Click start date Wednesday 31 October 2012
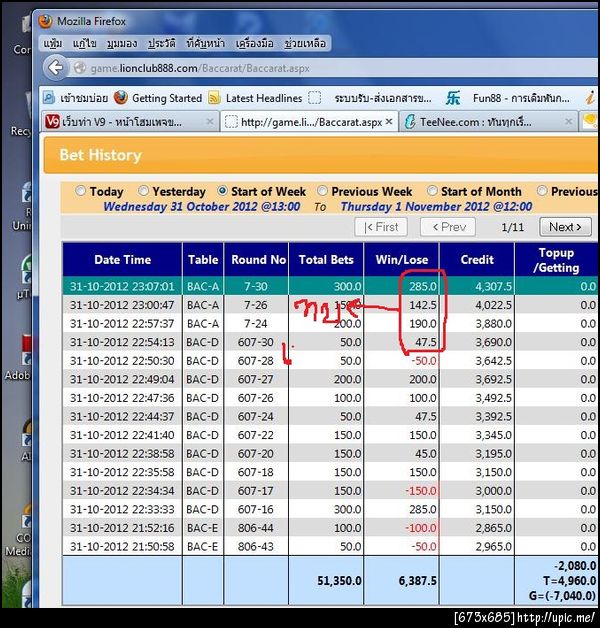 tap(201, 206)
